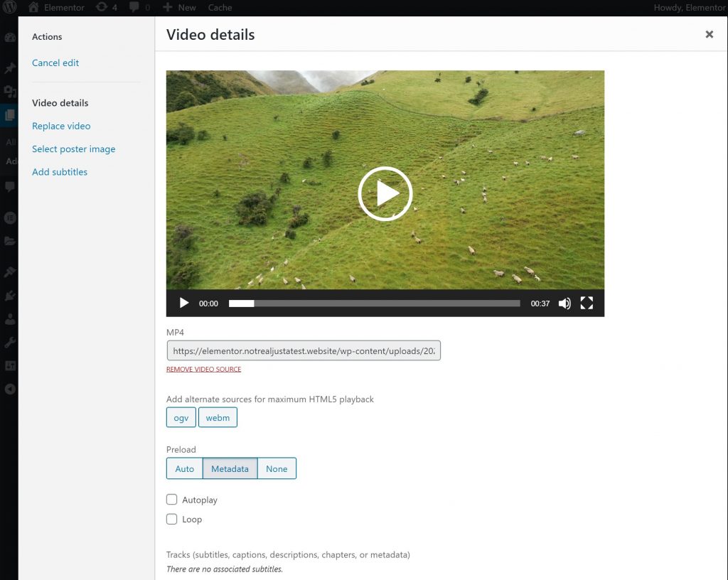Click the MP4 URL input field

click(304, 350)
